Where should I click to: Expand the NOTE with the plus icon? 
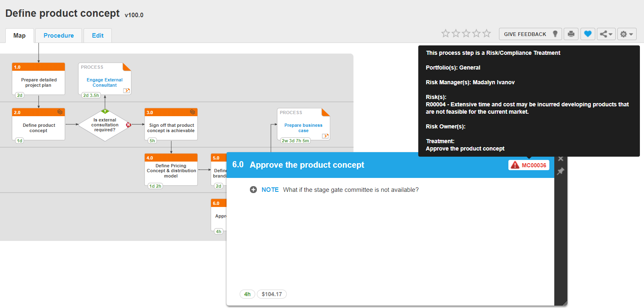coord(253,190)
